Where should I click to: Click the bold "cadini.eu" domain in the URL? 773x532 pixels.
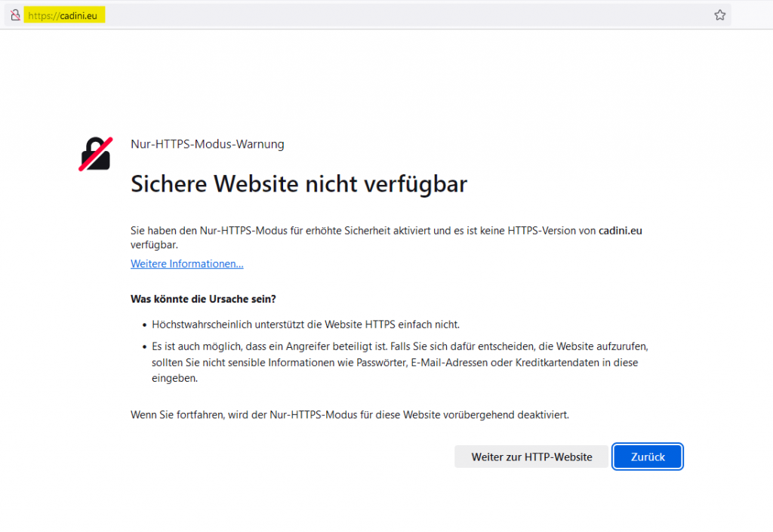(x=79, y=14)
